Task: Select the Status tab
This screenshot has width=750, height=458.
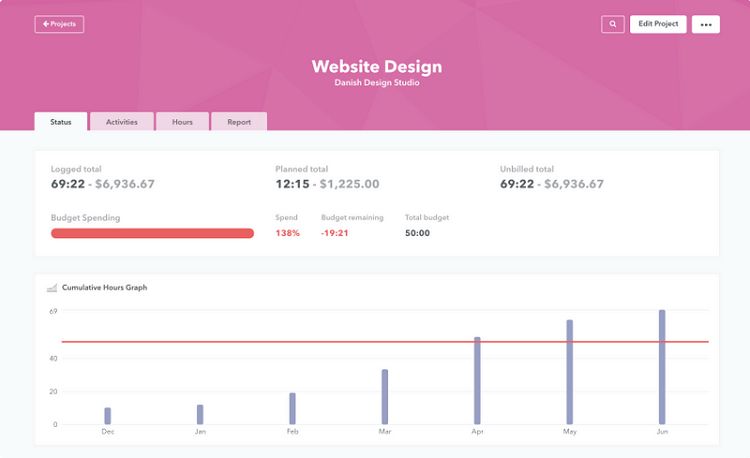Action: 61,122
